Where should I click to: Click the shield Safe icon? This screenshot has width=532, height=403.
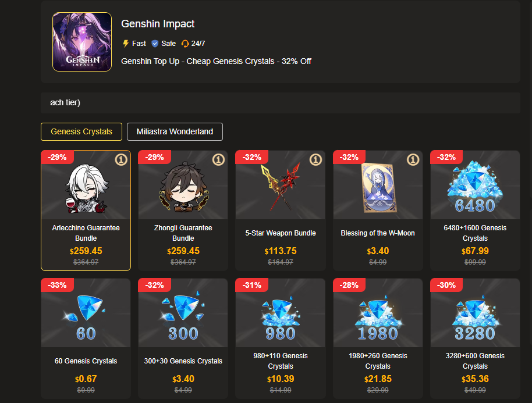155,44
